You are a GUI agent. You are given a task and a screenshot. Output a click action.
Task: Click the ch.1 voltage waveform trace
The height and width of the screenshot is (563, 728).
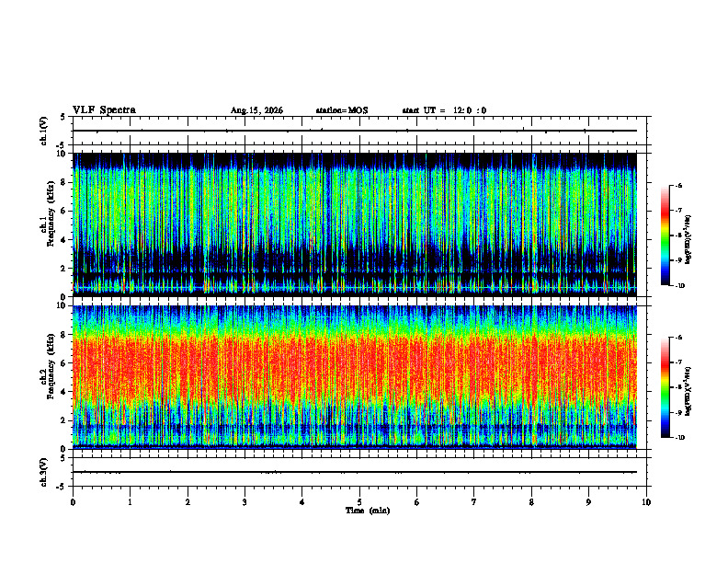click(355, 131)
